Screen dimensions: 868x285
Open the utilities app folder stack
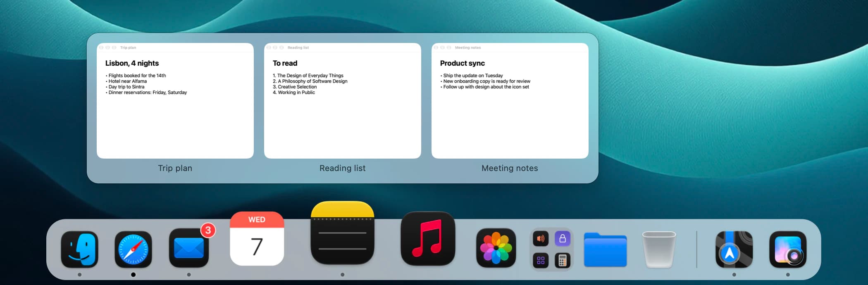click(x=551, y=249)
